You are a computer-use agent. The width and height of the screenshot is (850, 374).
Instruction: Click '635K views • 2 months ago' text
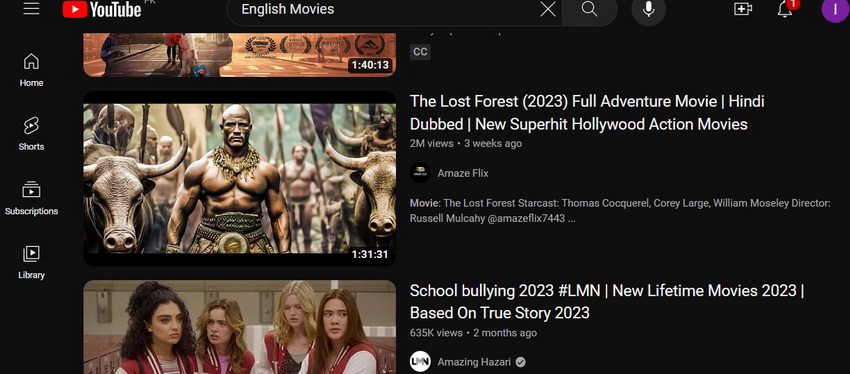pyautogui.click(x=473, y=333)
